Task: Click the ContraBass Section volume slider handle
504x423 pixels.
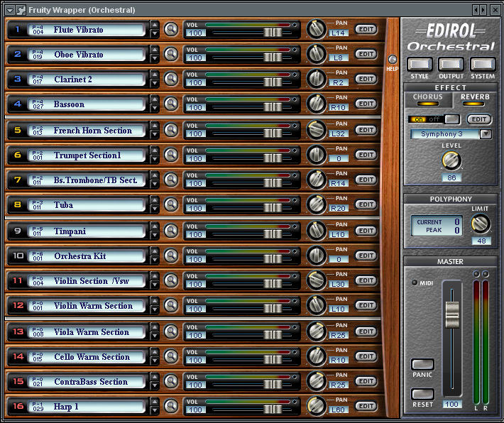Action: click(273, 385)
